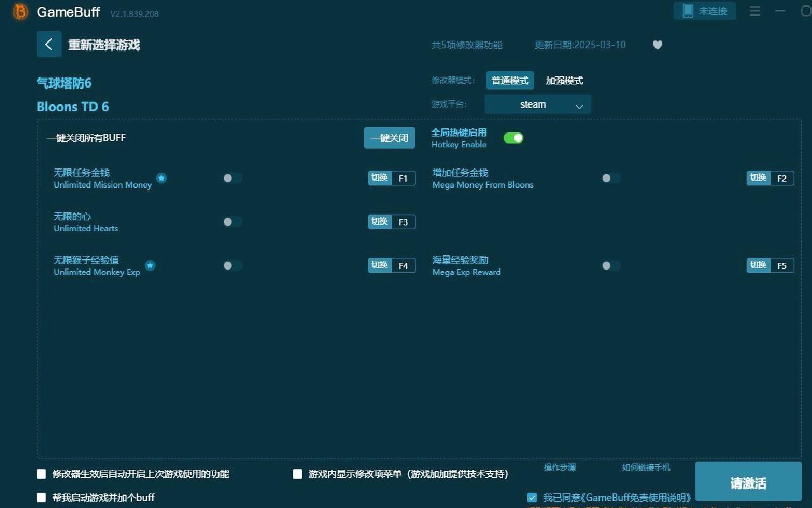The image size is (812, 508).
Task: Click 共5项修改器功能 text
Action: (x=467, y=44)
